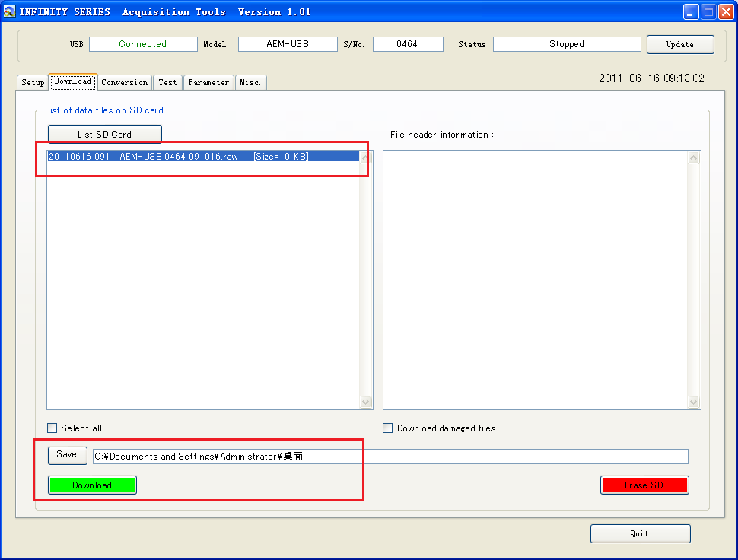This screenshot has width=738, height=560.
Task: Select the 20110616_0911_AEM-USB raw file entry
Action: pyautogui.click(x=178, y=157)
